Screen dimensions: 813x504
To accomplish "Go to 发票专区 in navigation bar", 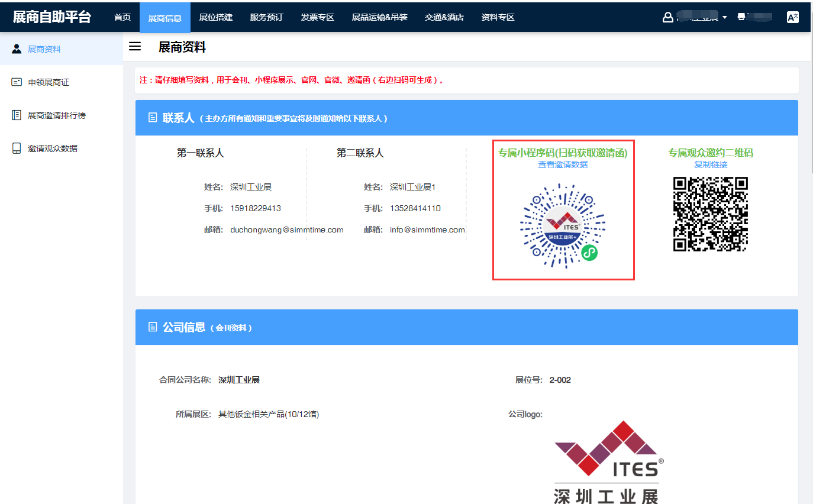I will [x=318, y=17].
